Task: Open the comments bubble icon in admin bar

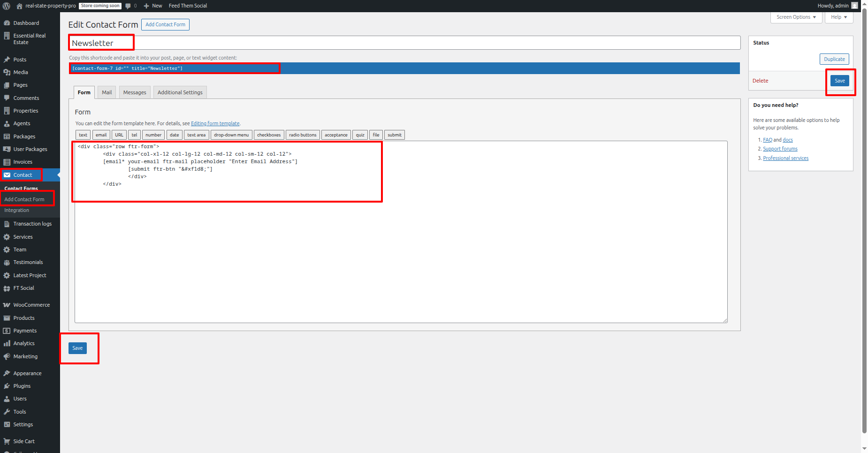Action: [128, 6]
